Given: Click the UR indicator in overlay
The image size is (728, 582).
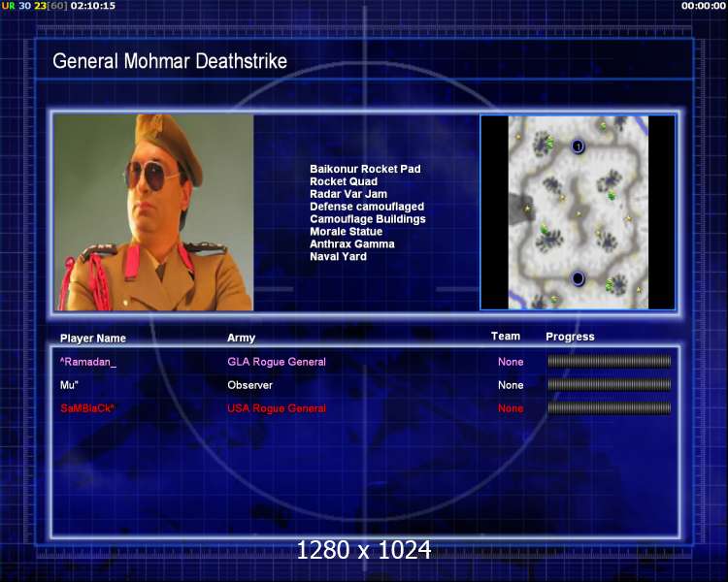Looking at the screenshot, I should 8,6.
